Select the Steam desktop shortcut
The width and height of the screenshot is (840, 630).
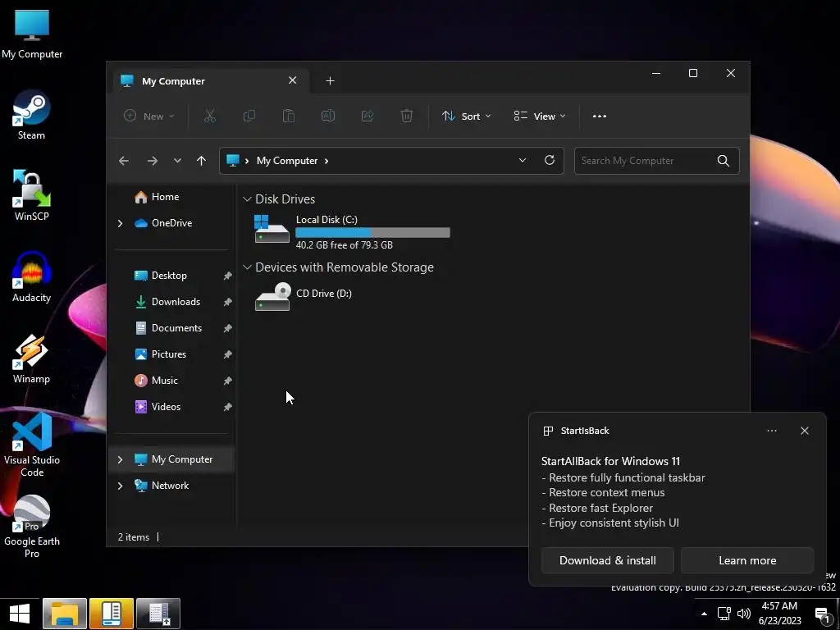(x=32, y=115)
